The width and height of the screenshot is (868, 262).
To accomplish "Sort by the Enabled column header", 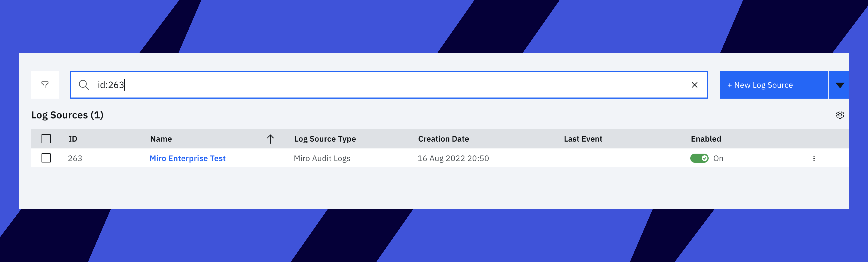I will pyautogui.click(x=706, y=139).
